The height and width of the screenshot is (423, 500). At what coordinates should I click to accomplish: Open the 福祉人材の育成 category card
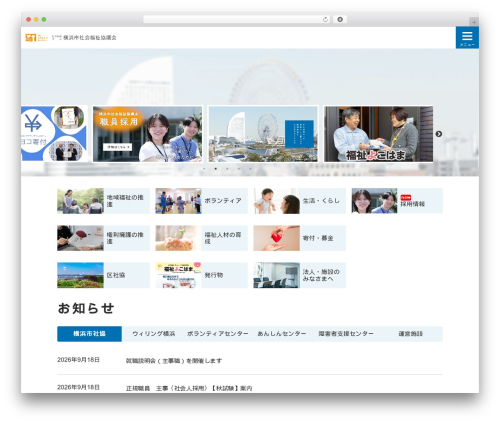pyautogui.click(x=201, y=238)
